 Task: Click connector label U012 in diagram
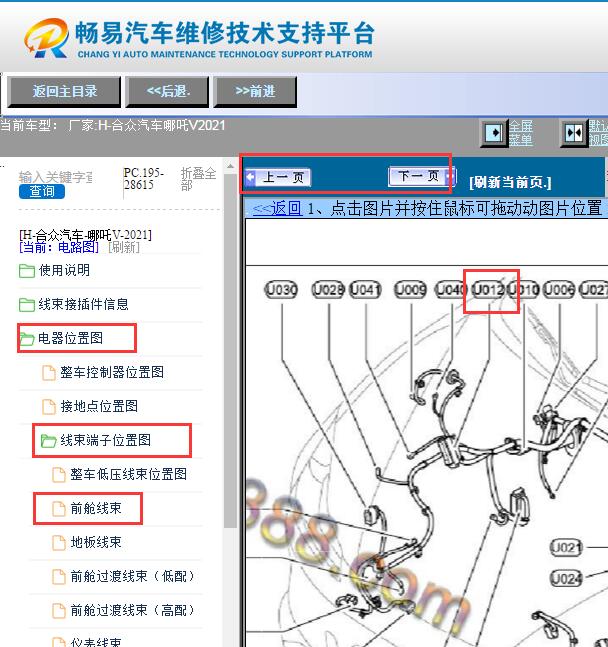pyautogui.click(x=487, y=290)
